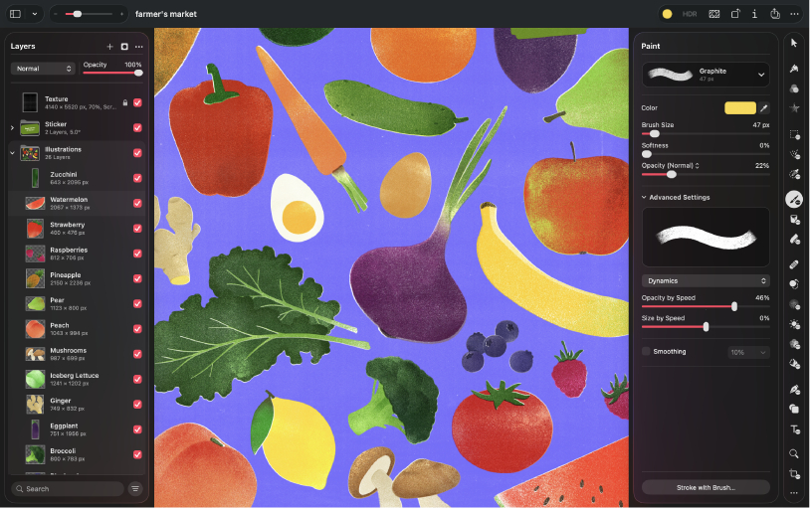Select the Type text tool
Screen dimensions: 812x510
pyautogui.click(x=795, y=429)
